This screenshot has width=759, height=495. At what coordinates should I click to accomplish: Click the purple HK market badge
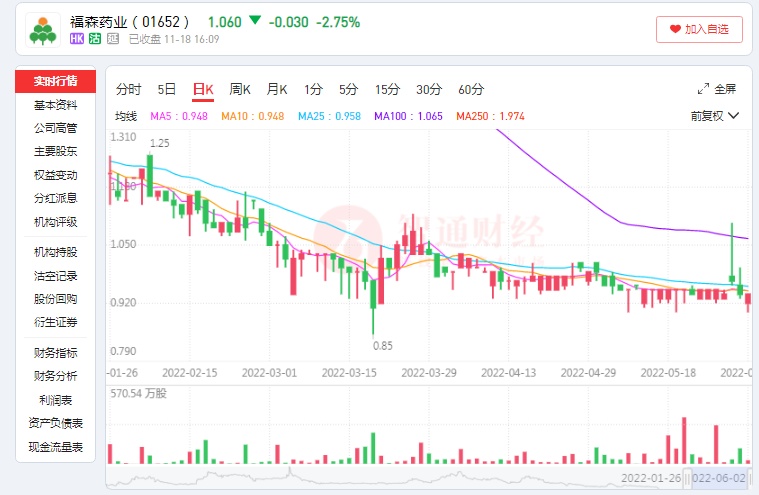77,39
